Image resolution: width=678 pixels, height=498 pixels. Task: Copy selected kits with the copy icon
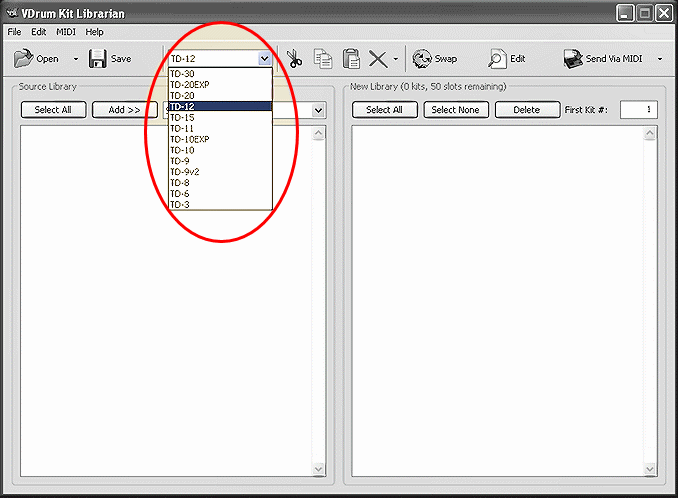tap(323, 58)
